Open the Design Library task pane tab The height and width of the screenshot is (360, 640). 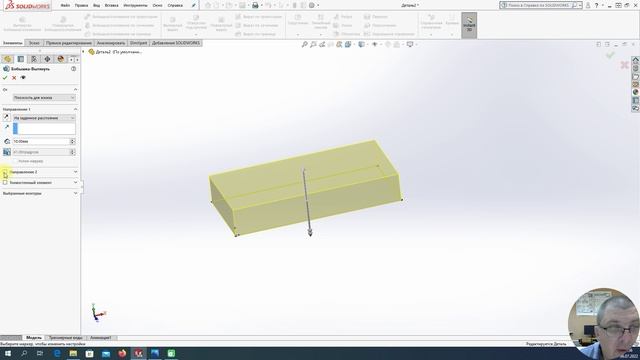click(x=636, y=68)
